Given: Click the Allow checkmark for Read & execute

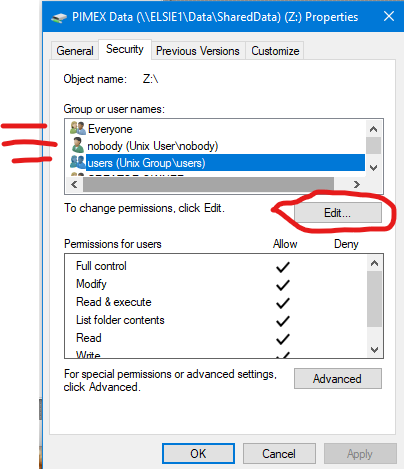Looking at the screenshot, I should [283, 303].
